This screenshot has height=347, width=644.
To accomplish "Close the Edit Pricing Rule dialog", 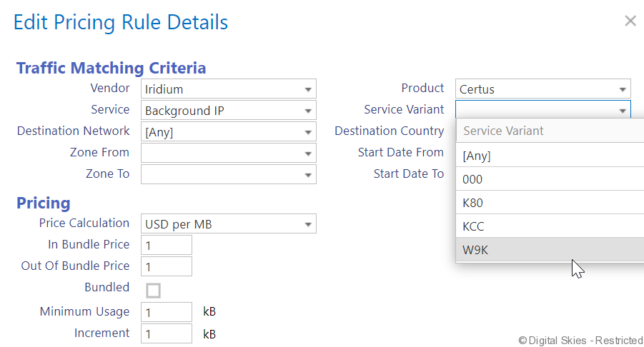I will (x=630, y=21).
